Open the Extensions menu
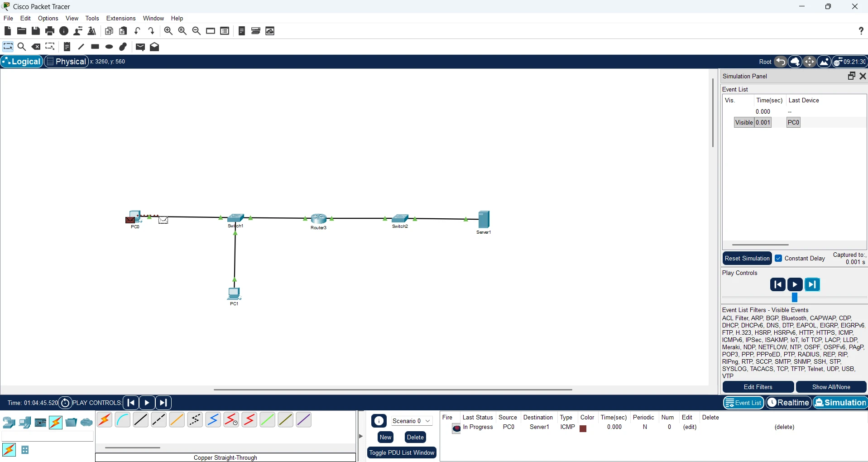Viewport: 868px width, 462px height. [121, 18]
